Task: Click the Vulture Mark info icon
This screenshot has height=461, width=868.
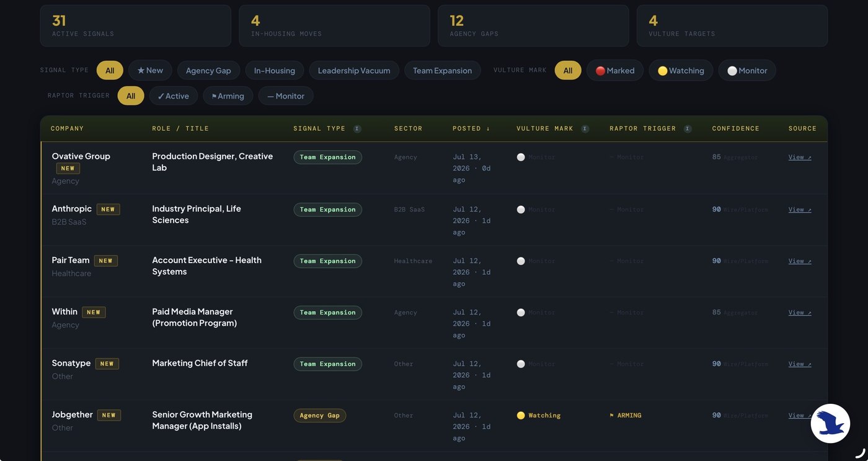Action: point(585,128)
